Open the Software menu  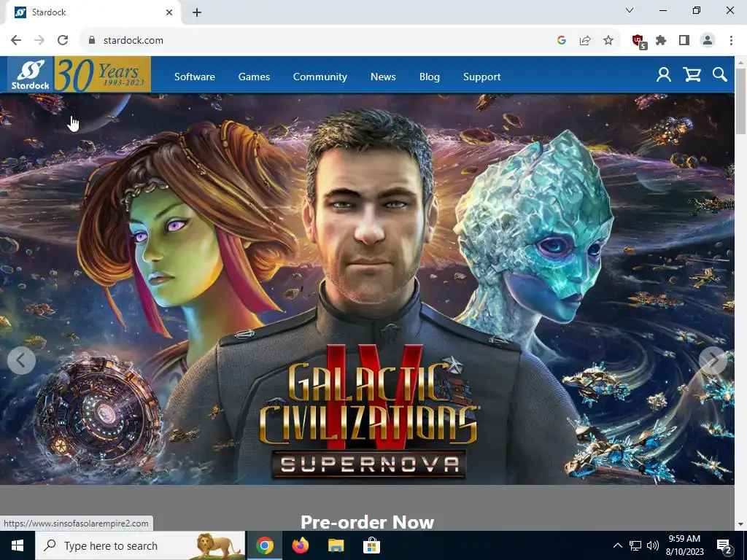[194, 77]
